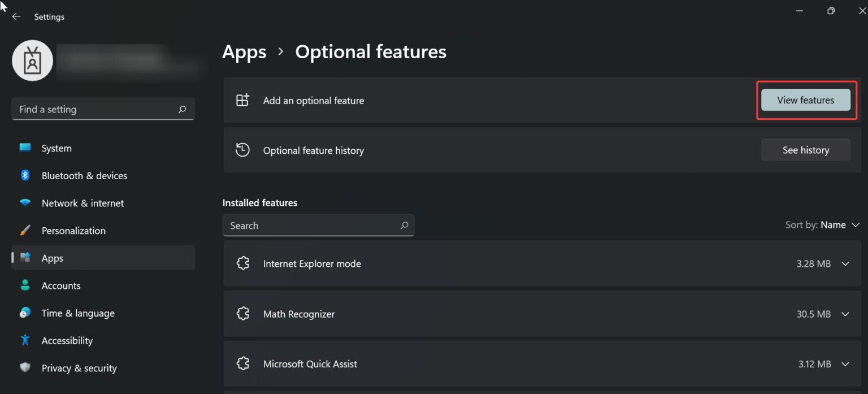868x394 pixels.
Task: Click the System sidebar icon
Action: [x=25, y=148]
